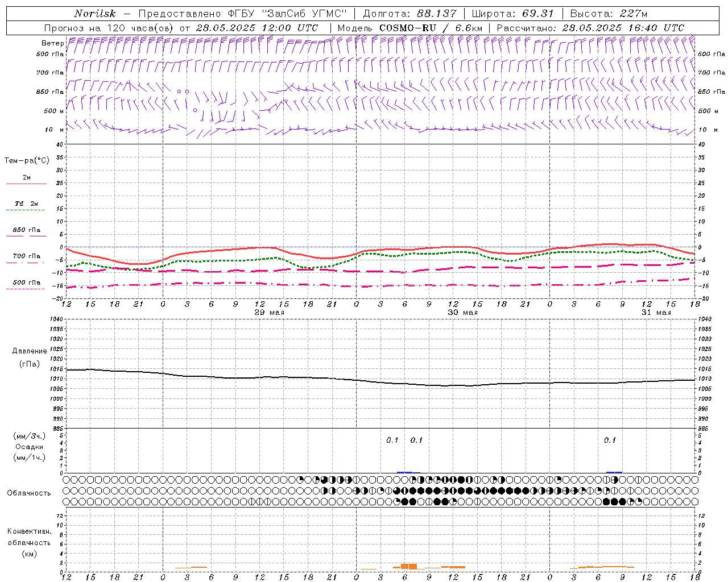This screenshot has width=728, height=582.
Task: Click the latitude value 69.31 in header
Action: click(537, 14)
